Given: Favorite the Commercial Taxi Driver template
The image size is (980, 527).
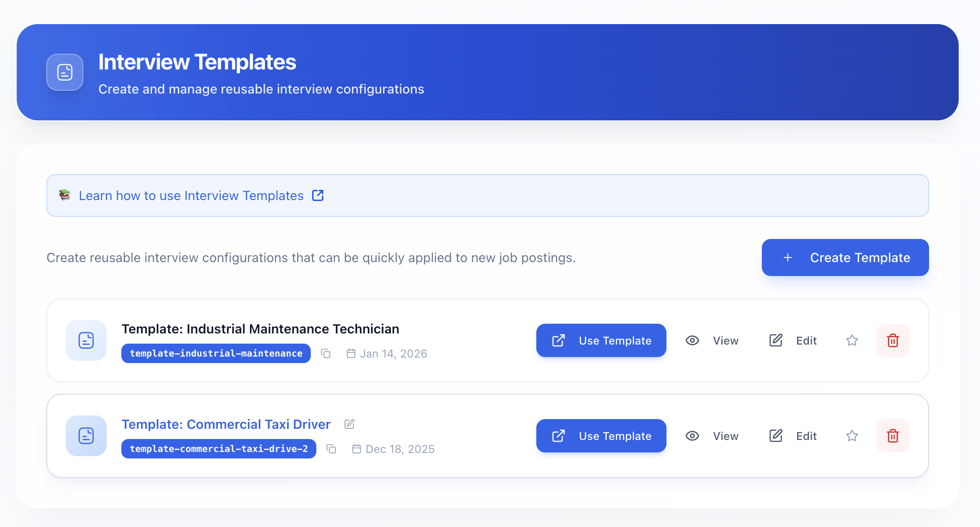Looking at the screenshot, I should [x=852, y=436].
